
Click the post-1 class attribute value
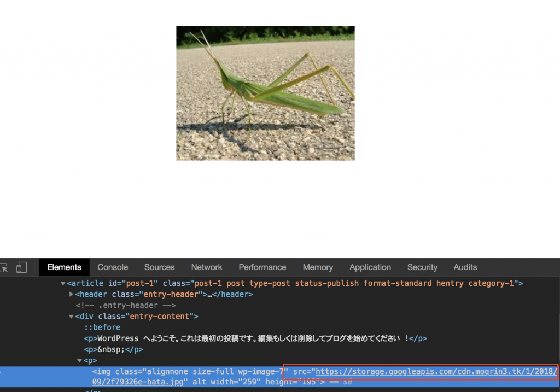click(354, 283)
